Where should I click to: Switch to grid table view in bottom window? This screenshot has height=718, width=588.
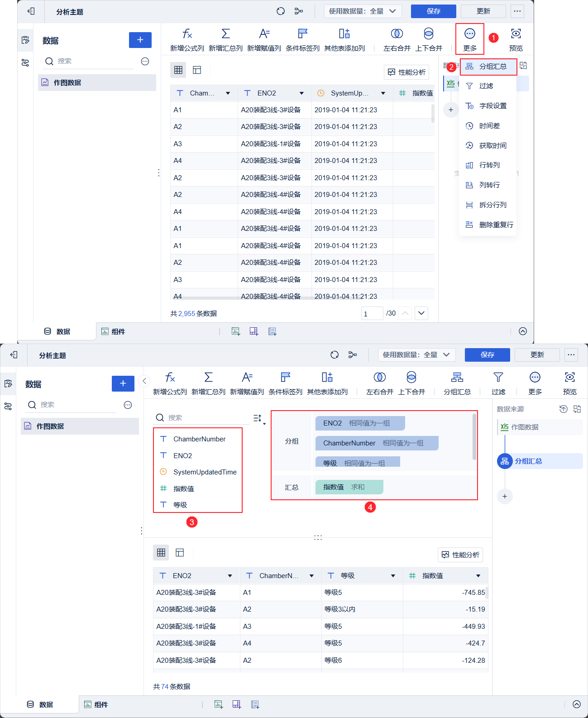point(161,552)
